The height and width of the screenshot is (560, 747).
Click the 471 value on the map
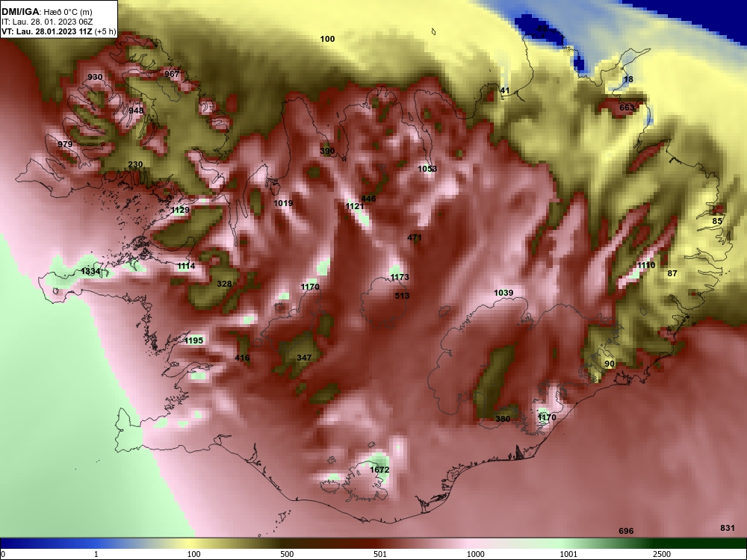tap(415, 237)
